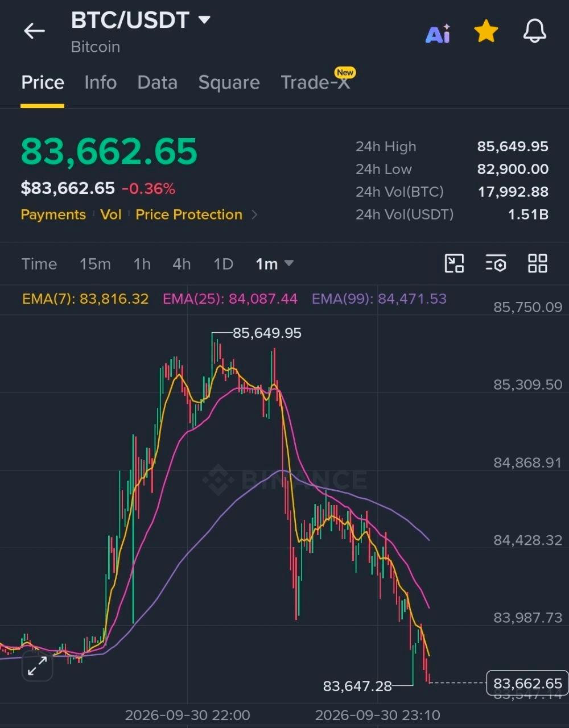569x728 pixels.
Task: Go back using the left arrow
Action: 34,31
